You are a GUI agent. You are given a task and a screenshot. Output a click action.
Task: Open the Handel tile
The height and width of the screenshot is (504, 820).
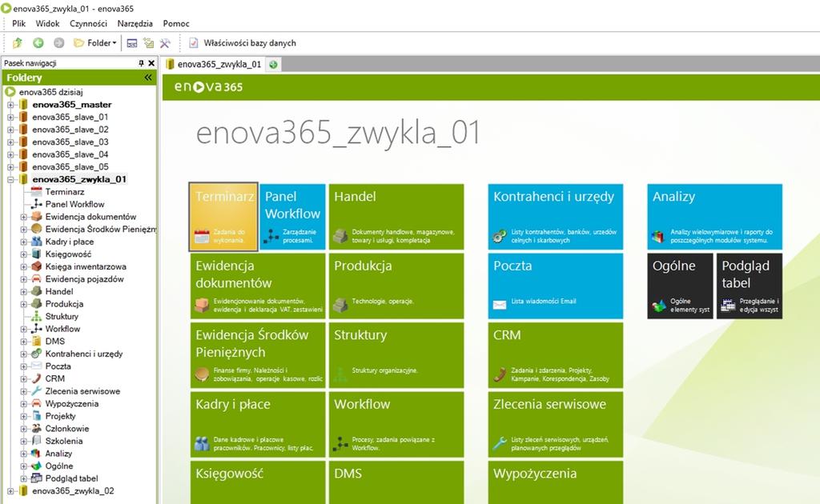pyautogui.click(x=396, y=217)
